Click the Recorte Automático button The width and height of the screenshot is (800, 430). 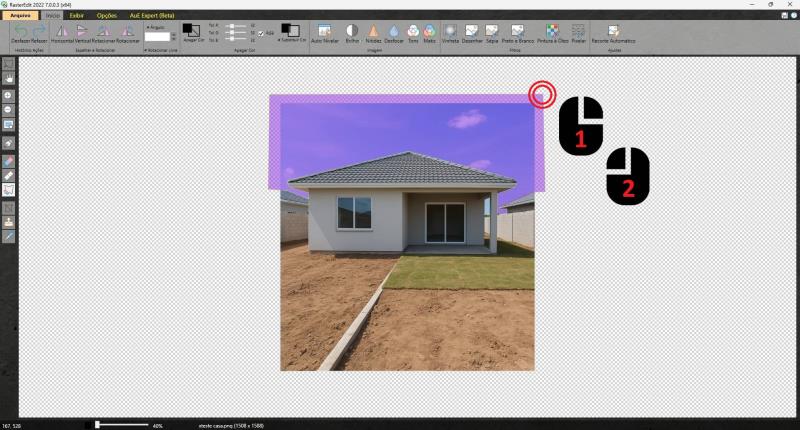tap(613, 33)
